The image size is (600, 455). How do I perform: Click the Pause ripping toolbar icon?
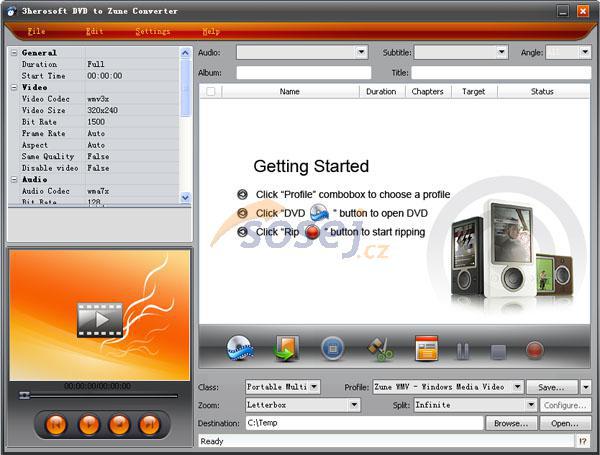point(463,351)
